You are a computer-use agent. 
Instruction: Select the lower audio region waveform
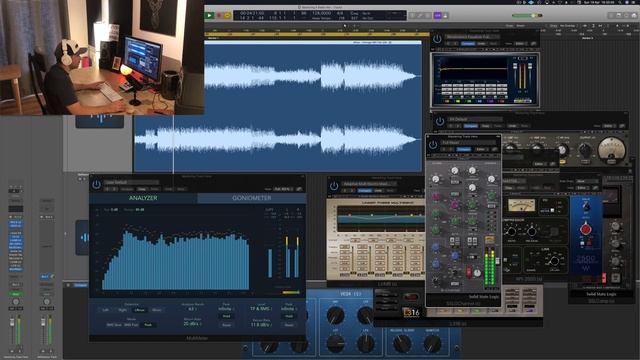coord(278,140)
